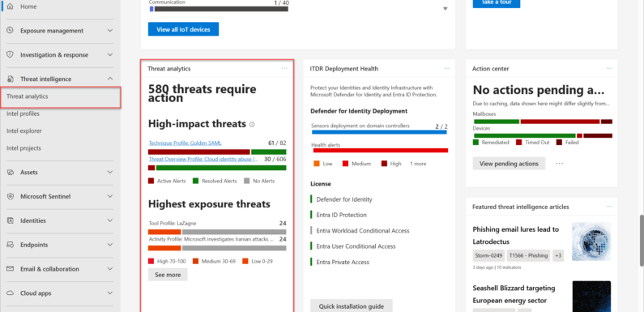The width and height of the screenshot is (644, 312).
Task: Click ellipsis next to View pending actions
Action: [x=560, y=163]
